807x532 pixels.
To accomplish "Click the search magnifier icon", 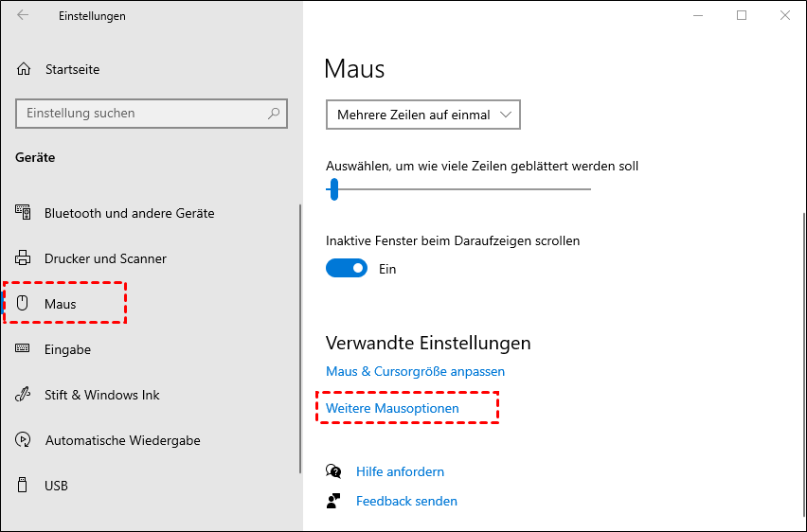I will [x=274, y=114].
